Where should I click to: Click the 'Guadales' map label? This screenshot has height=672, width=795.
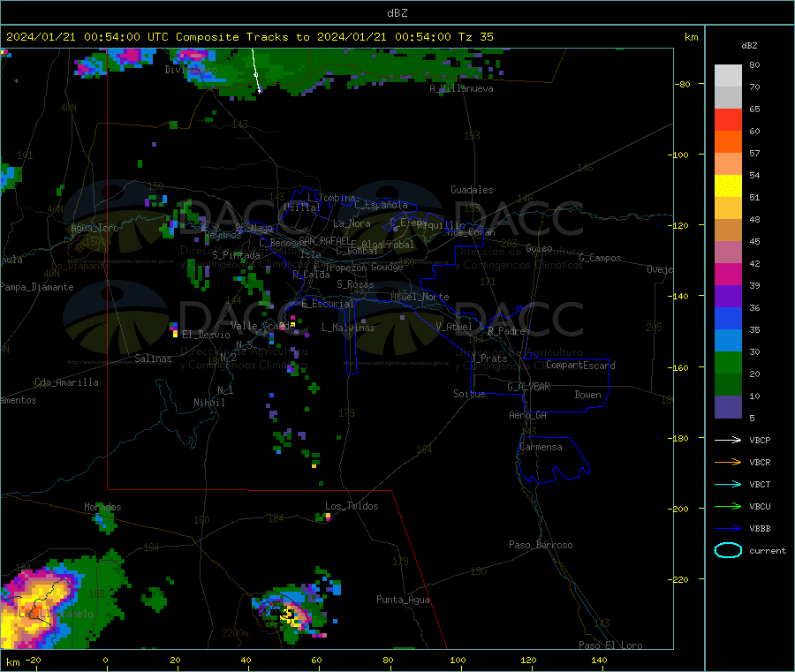click(x=472, y=190)
